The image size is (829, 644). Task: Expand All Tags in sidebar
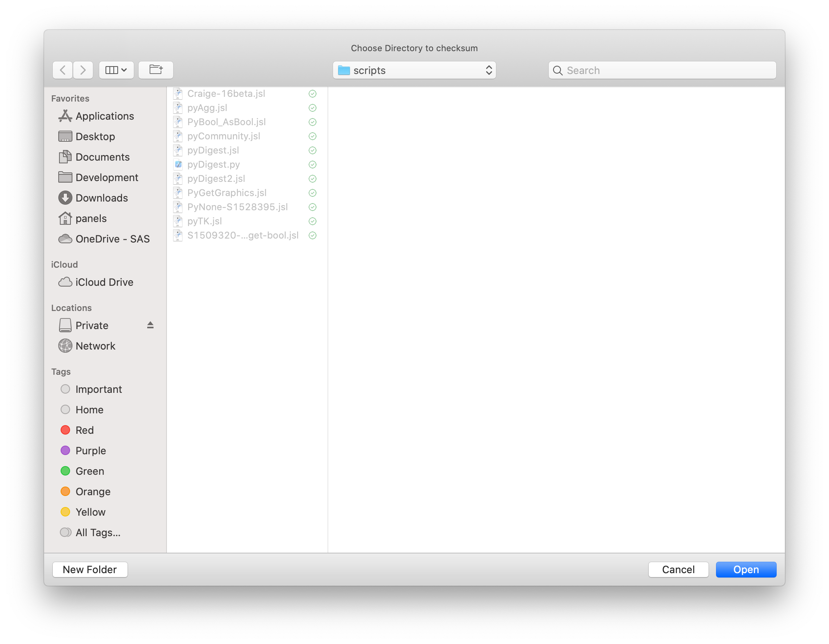[x=98, y=532]
